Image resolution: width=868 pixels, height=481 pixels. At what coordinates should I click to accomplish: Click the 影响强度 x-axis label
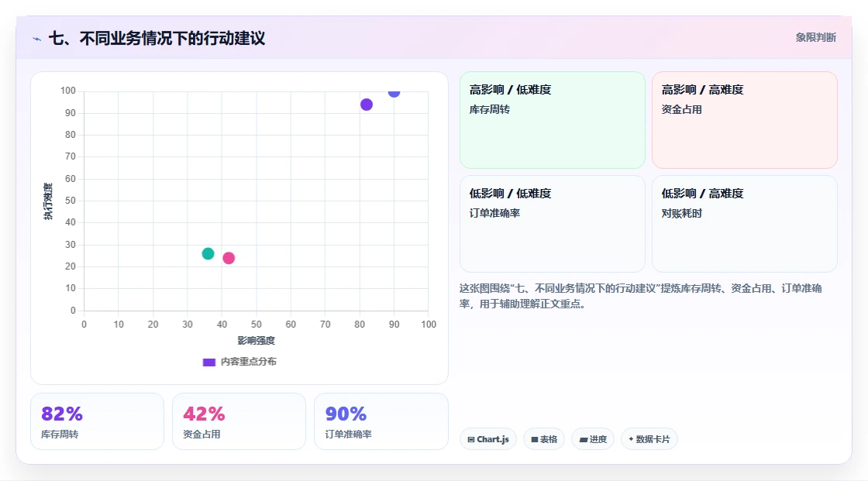point(257,340)
